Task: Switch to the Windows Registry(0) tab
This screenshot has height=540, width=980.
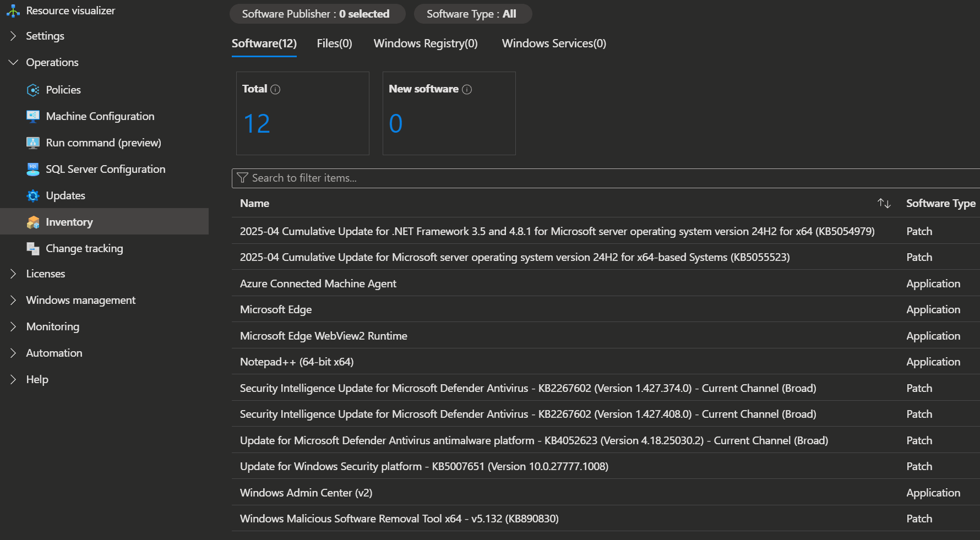Action: tap(426, 43)
